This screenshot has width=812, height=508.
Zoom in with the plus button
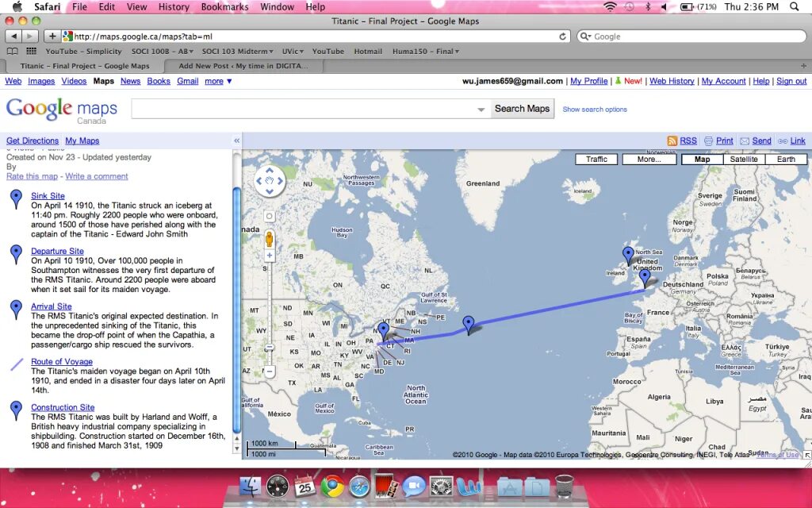[x=270, y=256]
